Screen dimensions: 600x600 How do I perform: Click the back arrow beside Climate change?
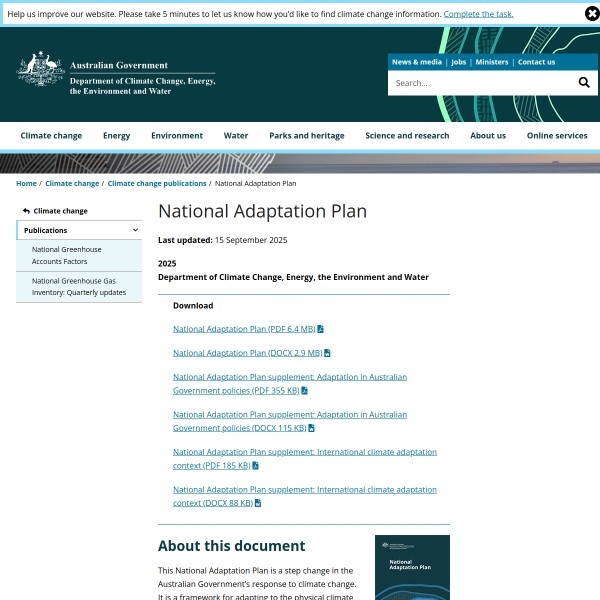tap(26, 211)
